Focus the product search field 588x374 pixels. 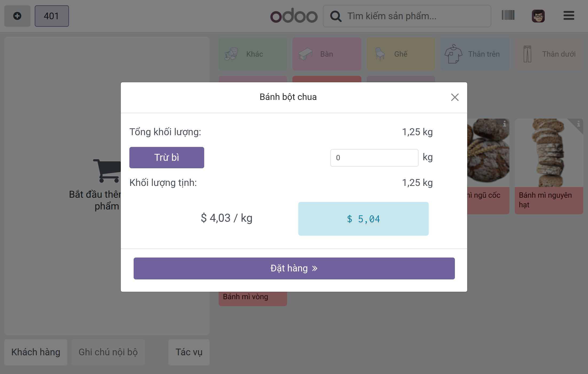[x=407, y=16]
